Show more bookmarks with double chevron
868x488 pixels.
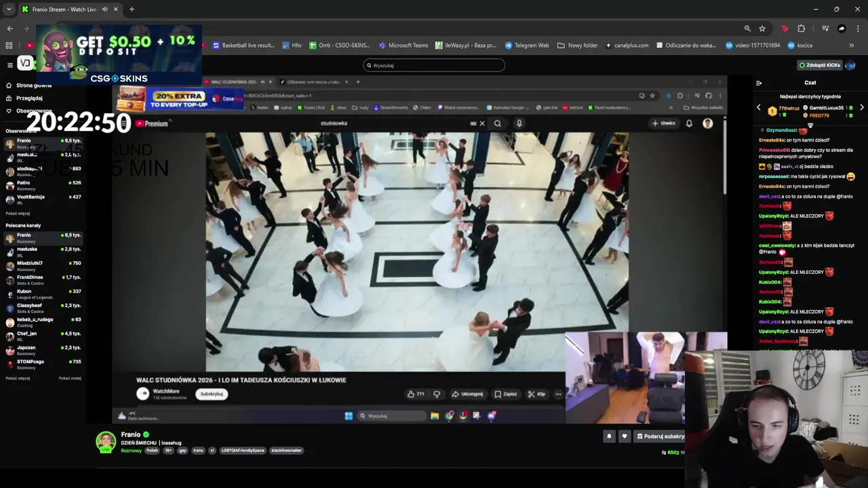(x=852, y=45)
